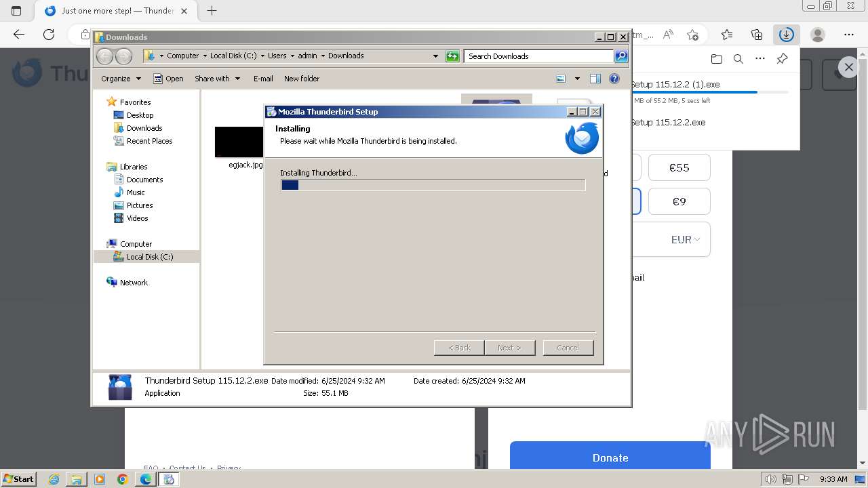Click the Explorer Forward button
This screenshot has height=488, width=868.
[x=124, y=56]
